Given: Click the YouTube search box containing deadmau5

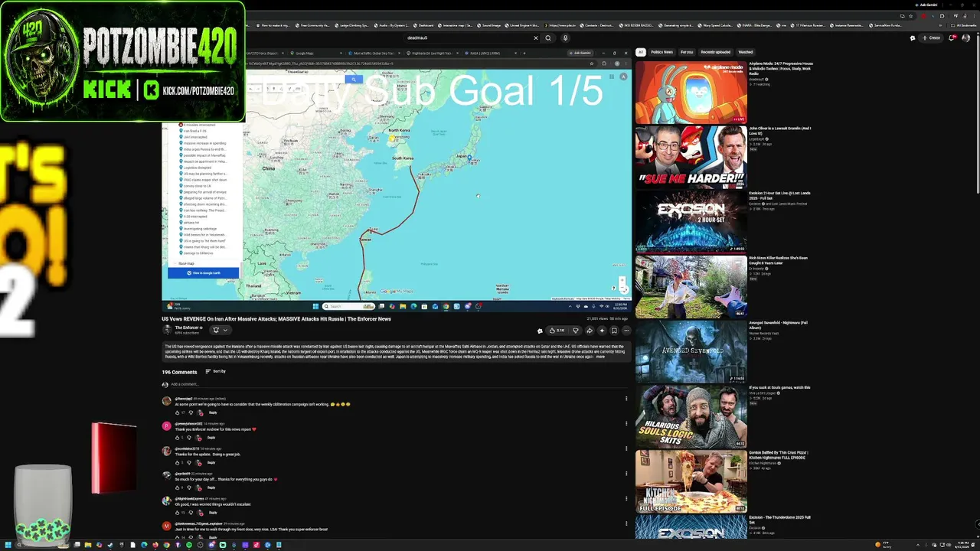Looking at the screenshot, I should 469,37.
